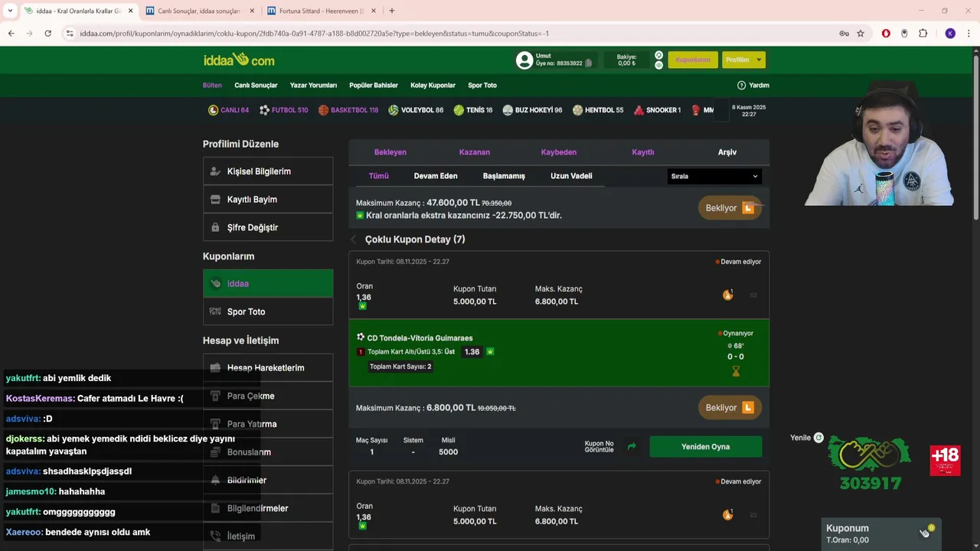Switch to the Bekleyen tab

pyautogui.click(x=390, y=152)
